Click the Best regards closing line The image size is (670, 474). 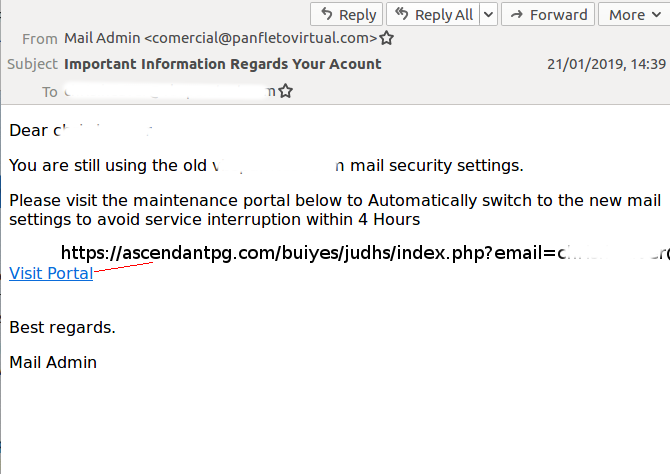(62, 327)
